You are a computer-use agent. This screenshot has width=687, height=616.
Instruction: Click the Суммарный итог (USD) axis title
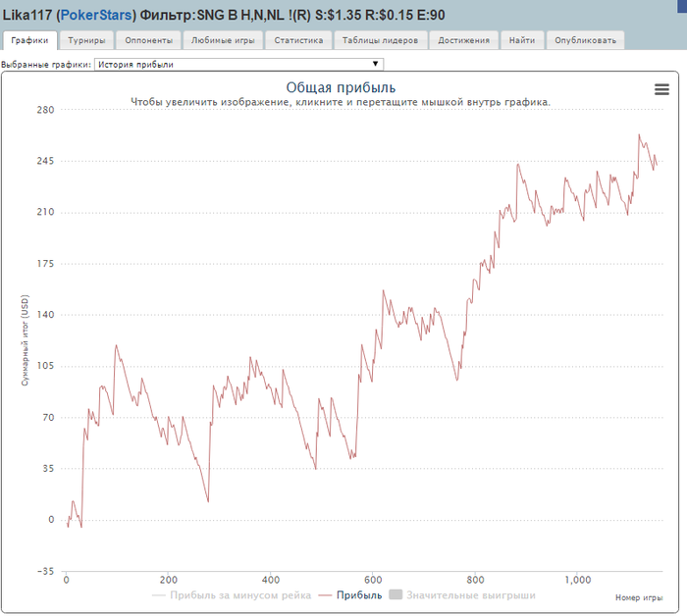(x=25, y=340)
